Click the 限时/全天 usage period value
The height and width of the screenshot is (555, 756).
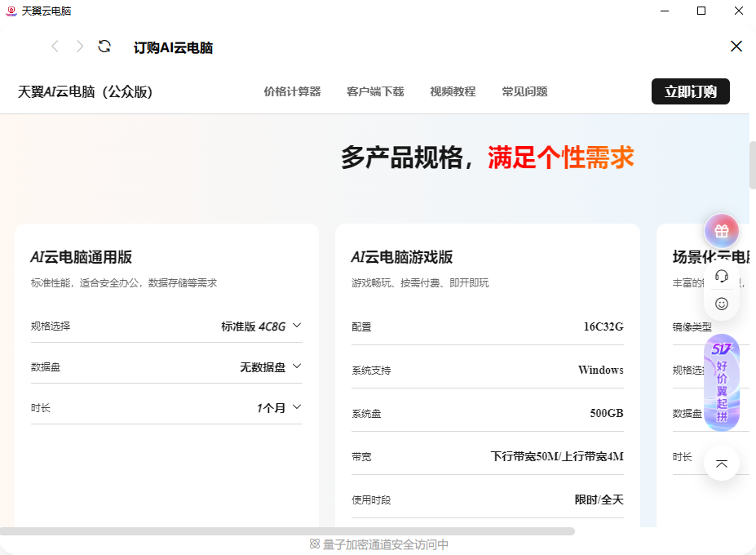[x=599, y=499]
